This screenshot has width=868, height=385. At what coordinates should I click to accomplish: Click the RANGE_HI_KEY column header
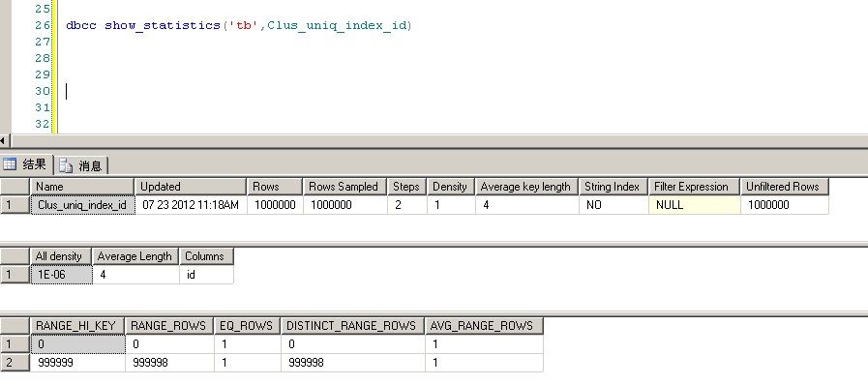(x=77, y=326)
